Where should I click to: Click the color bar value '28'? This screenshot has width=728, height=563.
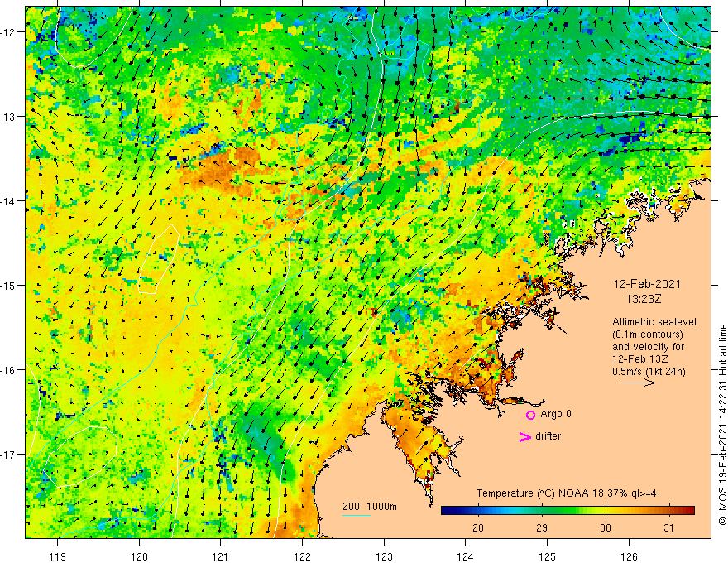tap(478, 527)
